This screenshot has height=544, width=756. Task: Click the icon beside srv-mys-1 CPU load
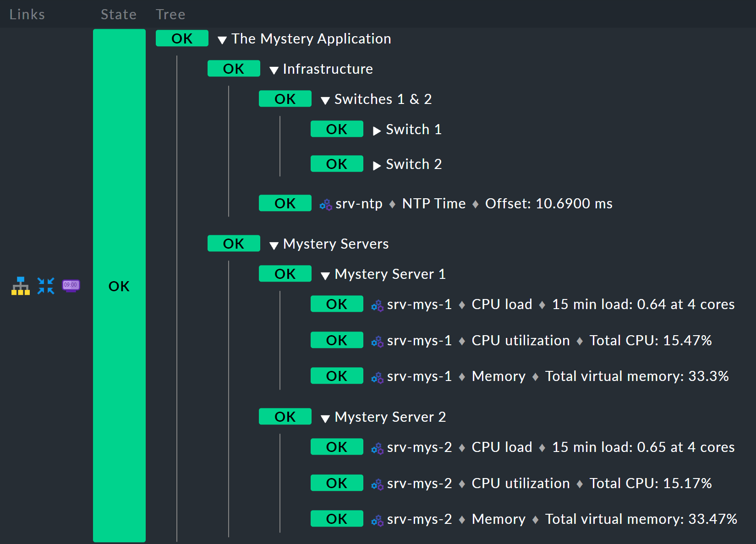pyautogui.click(x=377, y=305)
